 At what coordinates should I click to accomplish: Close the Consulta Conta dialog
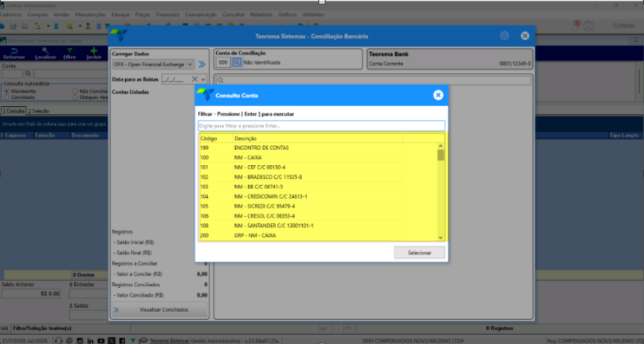click(x=438, y=95)
